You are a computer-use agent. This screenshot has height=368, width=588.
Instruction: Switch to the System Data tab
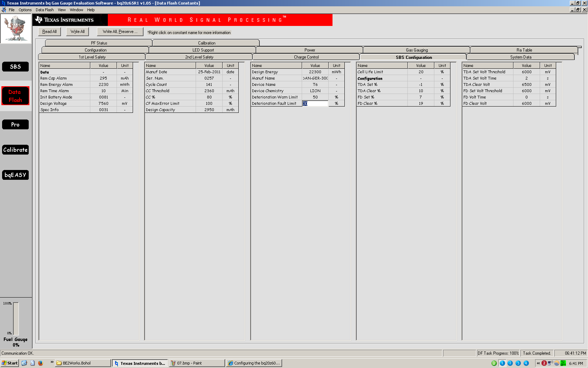[520, 57]
